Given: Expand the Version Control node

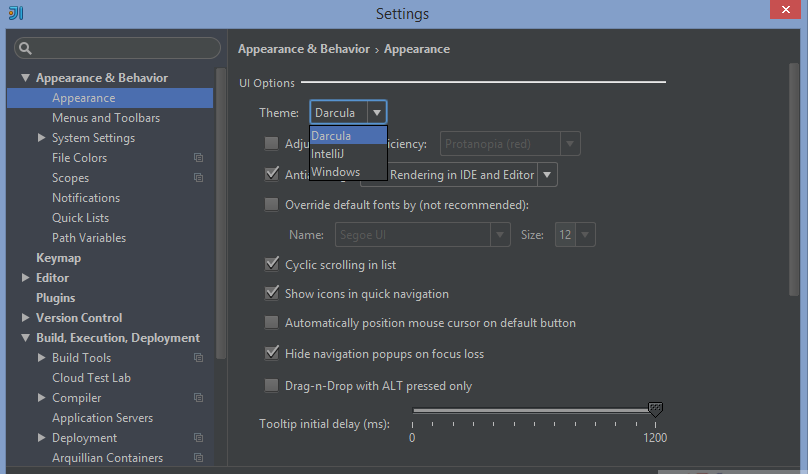Looking at the screenshot, I should click(25, 317).
